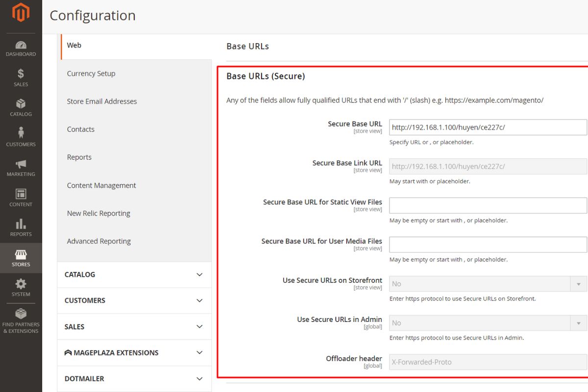
Task: Click the Configuration page title
Action: 93,16
